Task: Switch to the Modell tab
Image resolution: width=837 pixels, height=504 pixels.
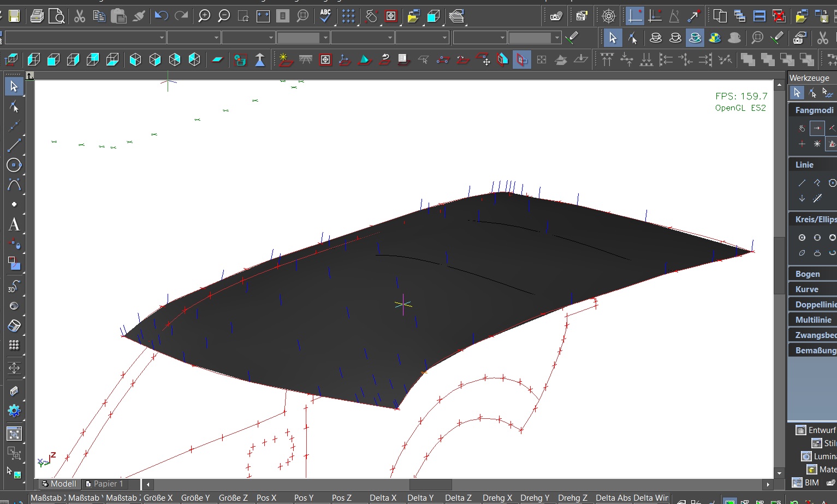Action: (x=59, y=484)
